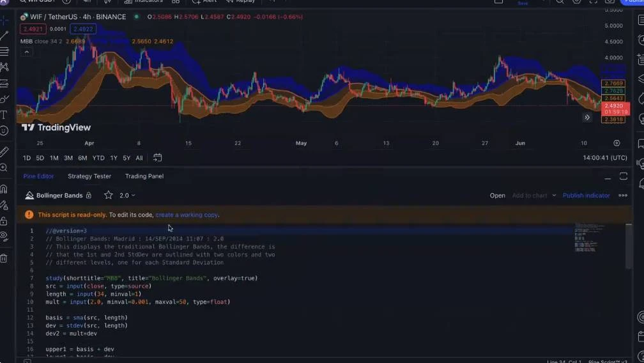Open chart settings gear on time axis

(x=617, y=143)
